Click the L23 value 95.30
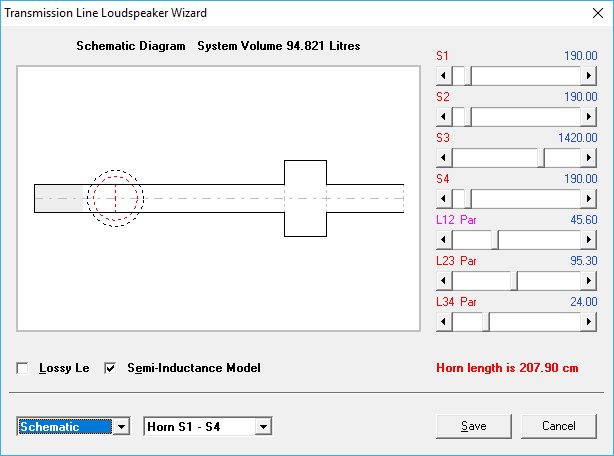Viewport: 614px width, 456px height. [x=583, y=261]
